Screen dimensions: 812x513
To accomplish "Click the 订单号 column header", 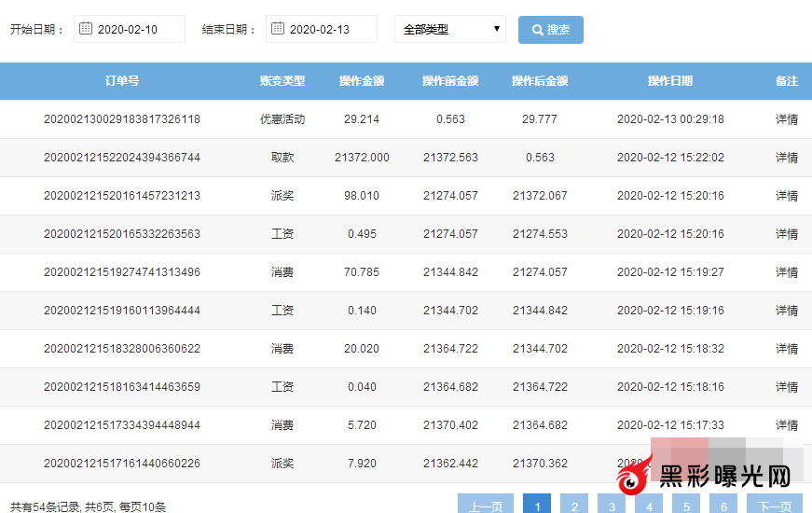I will (122, 81).
